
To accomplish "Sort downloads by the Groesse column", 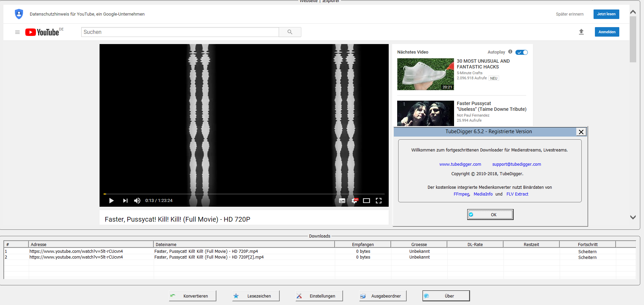I will (x=419, y=244).
